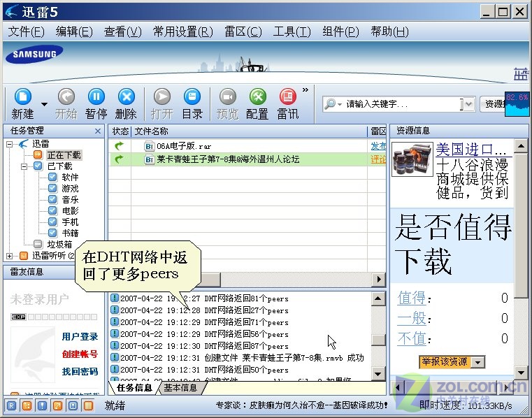Screen dimensions: 532x418
Task: Toggle the 音乐 category checkbox
Action: click(52, 199)
